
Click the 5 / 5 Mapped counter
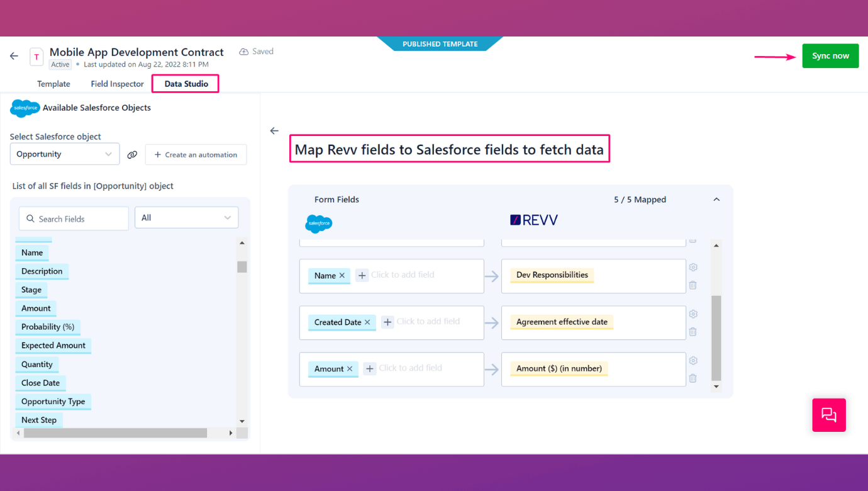(640, 200)
